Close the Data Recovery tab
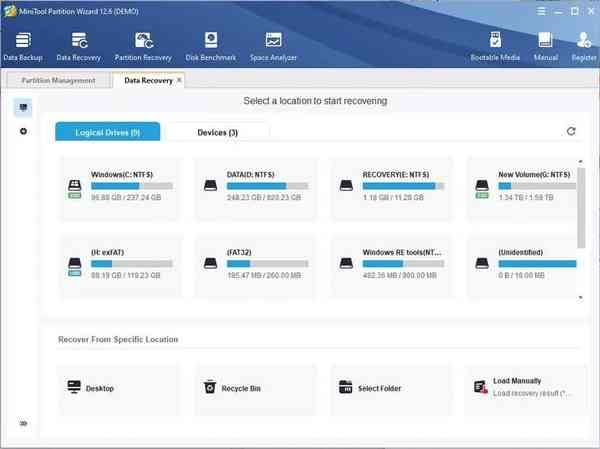This screenshot has width=600, height=449. coord(179,80)
